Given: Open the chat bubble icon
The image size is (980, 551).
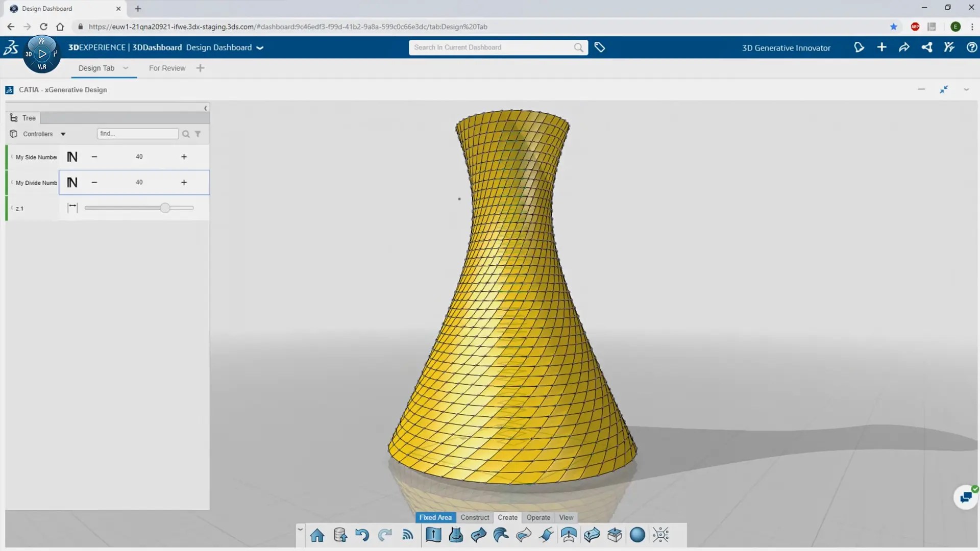Looking at the screenshot, I should [966, 496].
